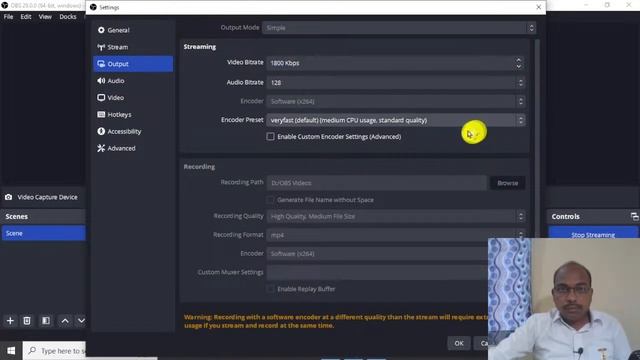Switch to the Stream settings tab

(x=133, y=47)
